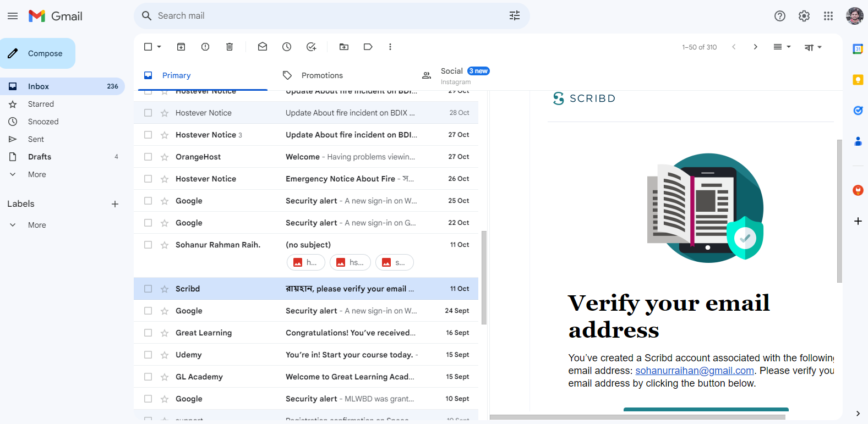Viewport: 868px width, 424px height.
Task: Open Google Contacts in side panel
Action: tap(858, 141)
